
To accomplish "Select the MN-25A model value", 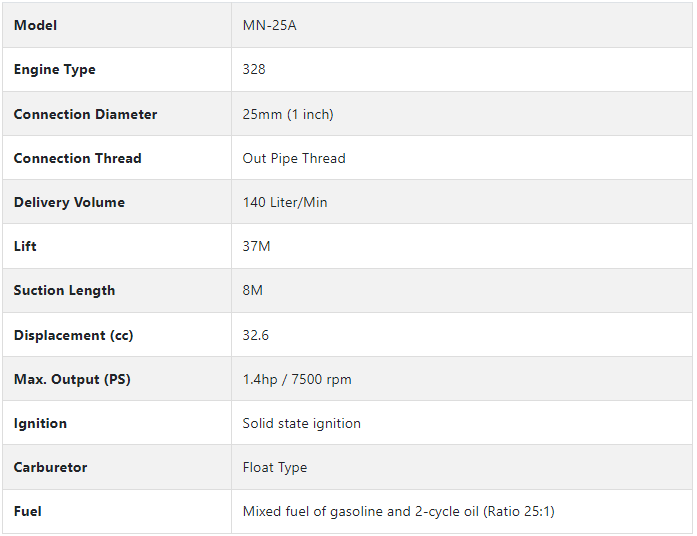I will tap(269, 25).
